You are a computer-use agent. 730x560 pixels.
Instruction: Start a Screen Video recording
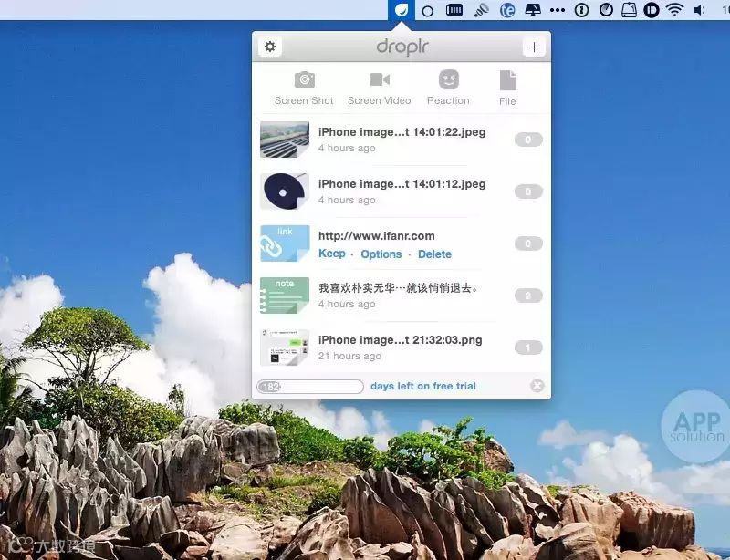380,88
